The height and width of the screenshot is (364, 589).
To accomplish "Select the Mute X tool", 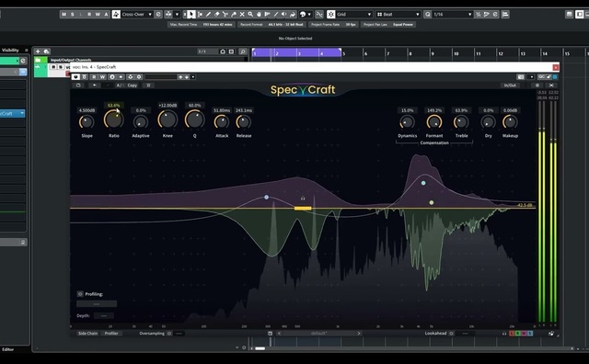I will 242,15.
